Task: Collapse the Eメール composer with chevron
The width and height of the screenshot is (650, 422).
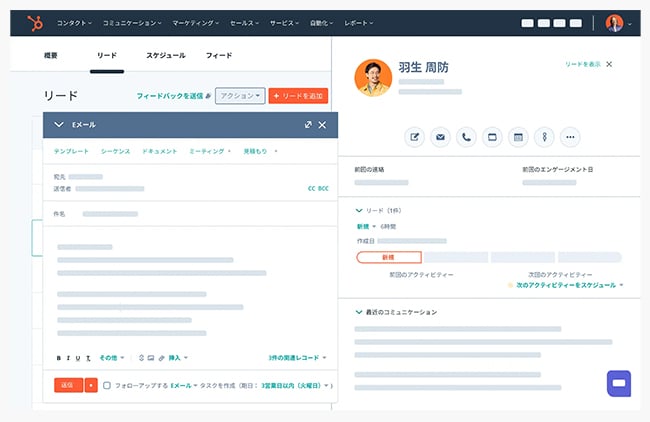Action: pyautogui.click(x=59, y=124)
